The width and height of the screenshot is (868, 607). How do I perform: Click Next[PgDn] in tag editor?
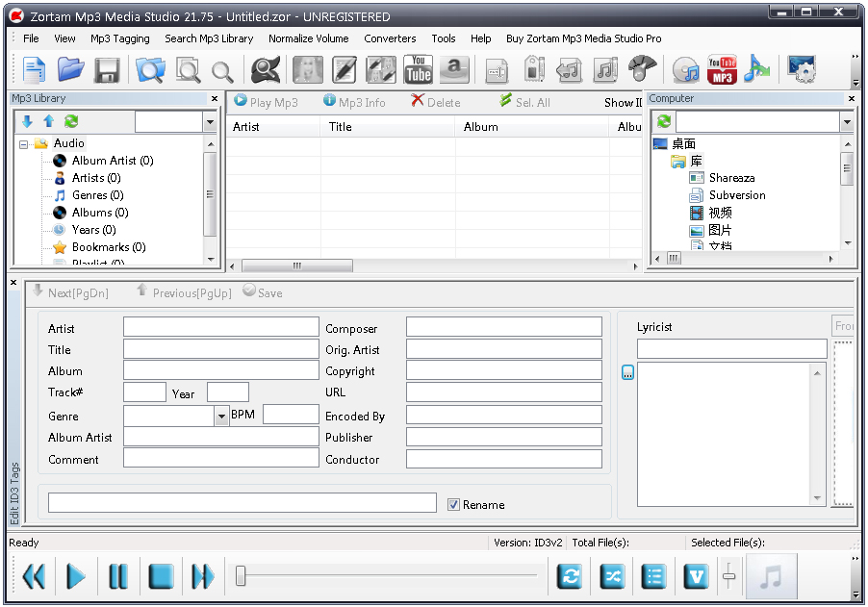[70, 292]
